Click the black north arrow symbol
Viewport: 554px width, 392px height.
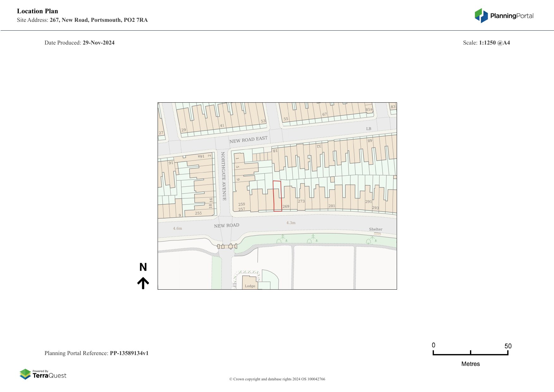tap(143, 283)
